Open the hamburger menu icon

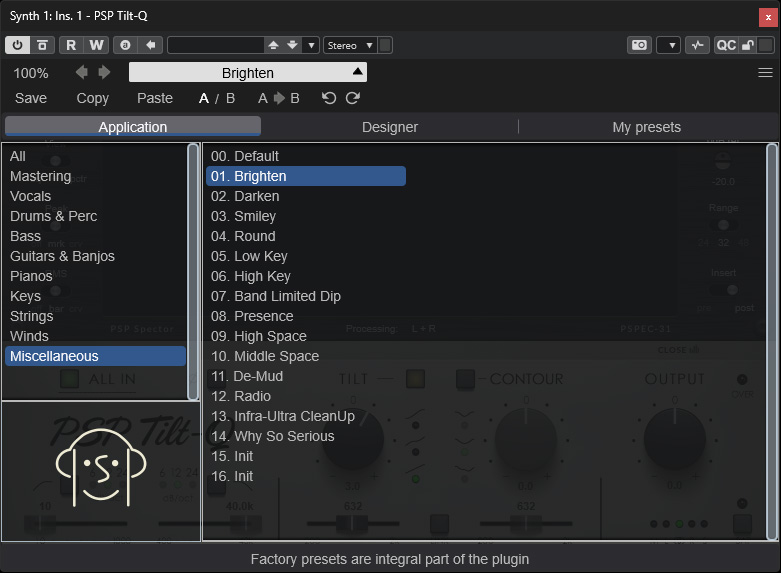pos(765,73)
